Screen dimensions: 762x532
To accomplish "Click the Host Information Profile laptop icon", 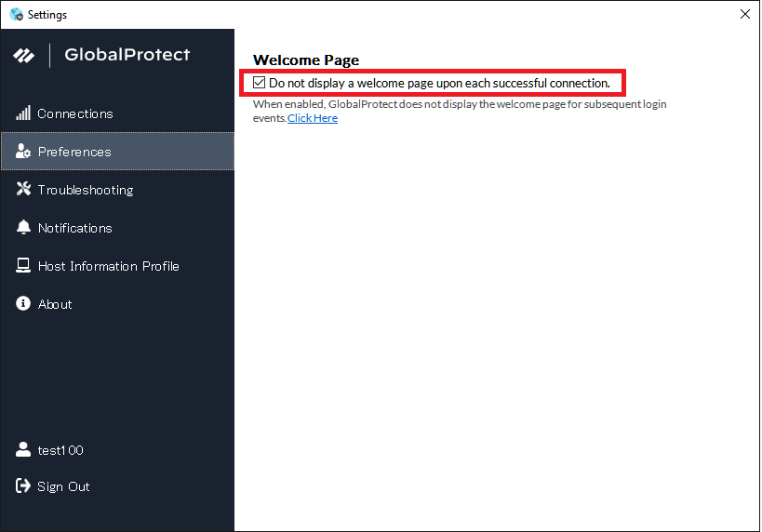I will tap(23, 265).
